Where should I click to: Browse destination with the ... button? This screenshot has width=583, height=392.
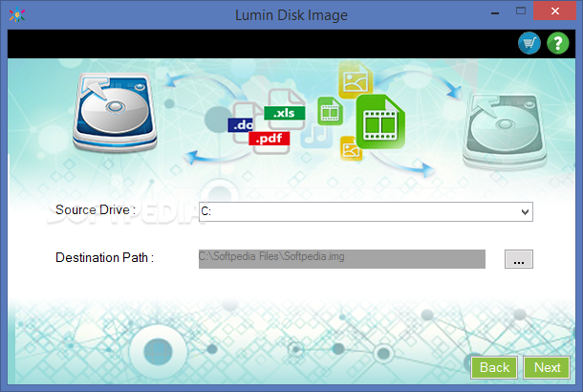pos(519,259)
